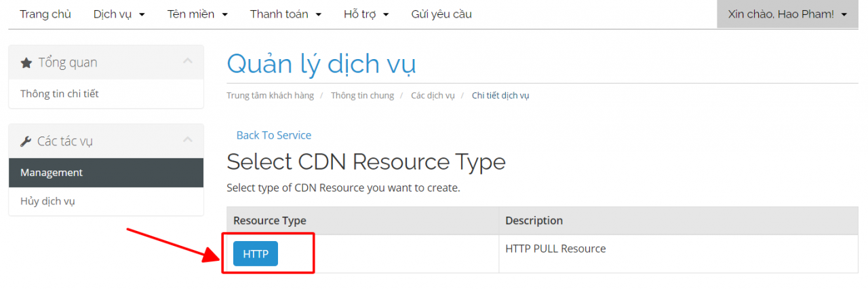
Task: Open the Các dịch vụ breadcrumb link
Action: click(x=433, y=96)
